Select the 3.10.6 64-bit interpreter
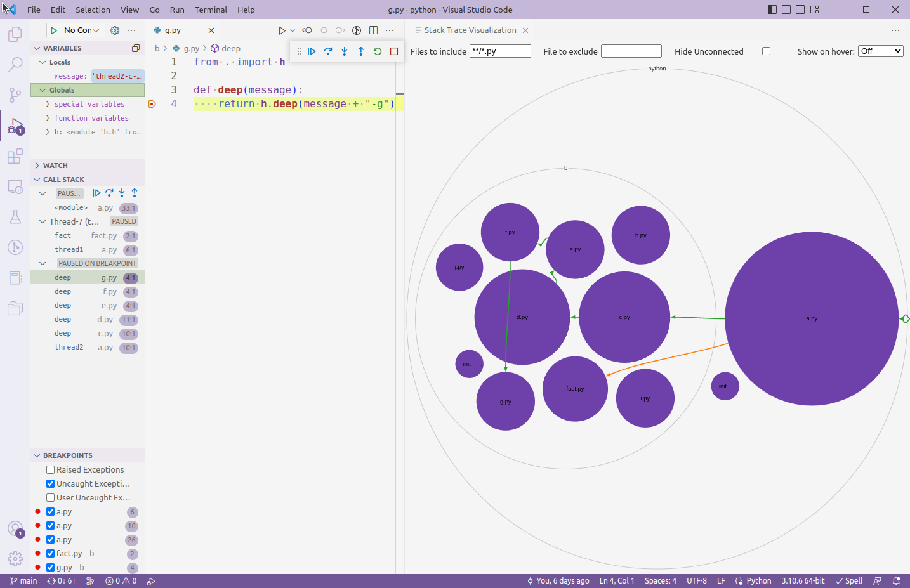910x588 pixels. point(803,581)
